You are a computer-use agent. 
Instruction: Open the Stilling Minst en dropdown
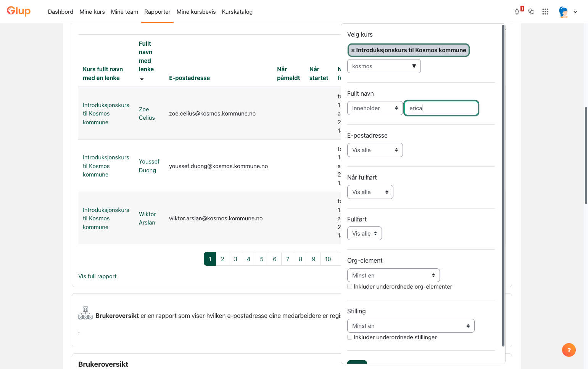point(411,326)
